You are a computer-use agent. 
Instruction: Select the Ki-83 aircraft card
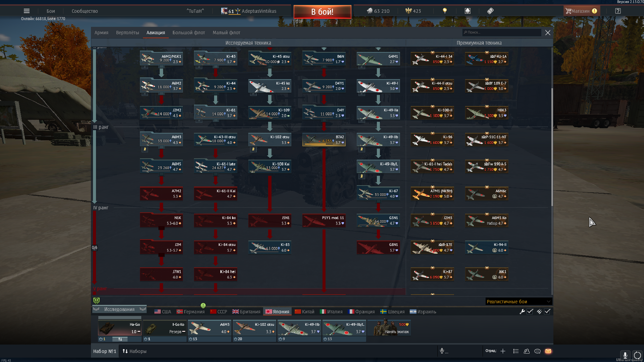tap(270, 248)
